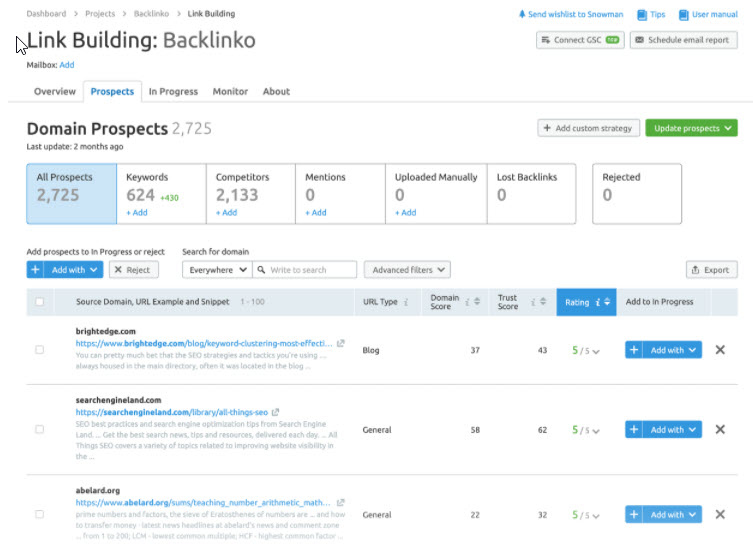The height and width of the screenshot is (545, 753).
Task: Click the plus icon in searchengineland.com row
Action: coord(634,429)
